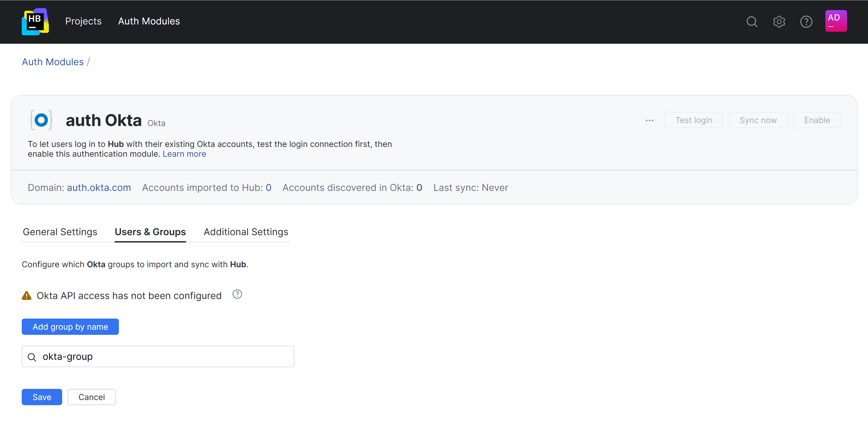Open the AD avatar profile menu
Screen dimensions: 868x425
click(x=836, y=21)
